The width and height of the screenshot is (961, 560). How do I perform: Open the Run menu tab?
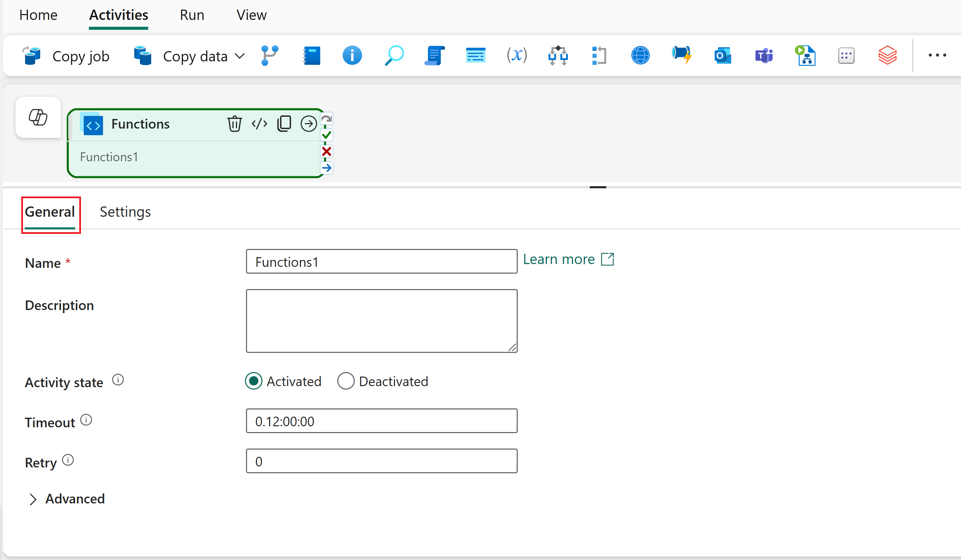tap(192, 15)
